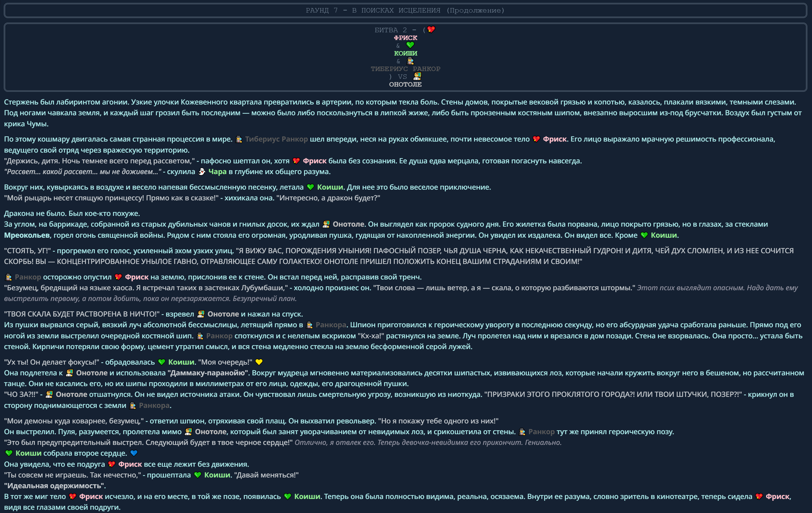812x513 pixels.
Task: Click pink name ФРИСК in battle header
Action: pos(406,38)
